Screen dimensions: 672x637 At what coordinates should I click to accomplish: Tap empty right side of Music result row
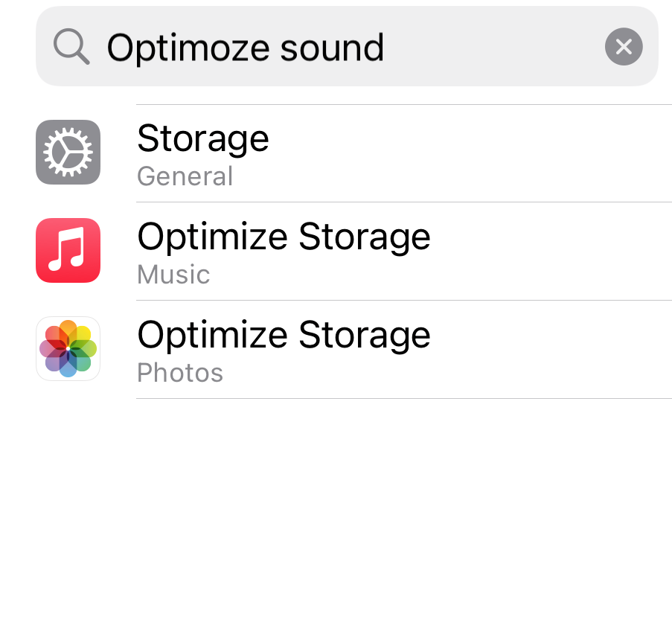click(x=557, y=252)
